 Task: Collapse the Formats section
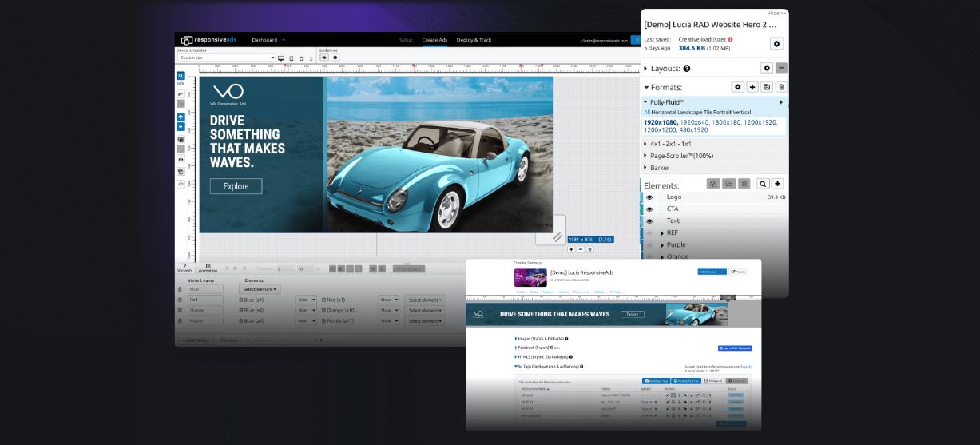coord(646,87)
